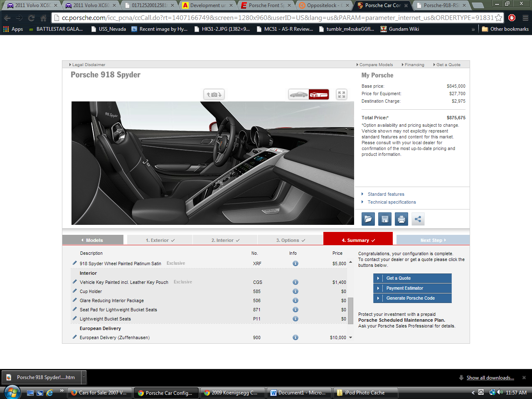Expand Standard features link
532x399 pixels.
click(386, 194)
